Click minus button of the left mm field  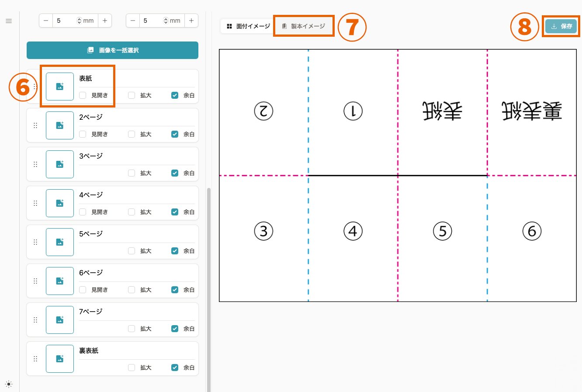click(46, 21)
